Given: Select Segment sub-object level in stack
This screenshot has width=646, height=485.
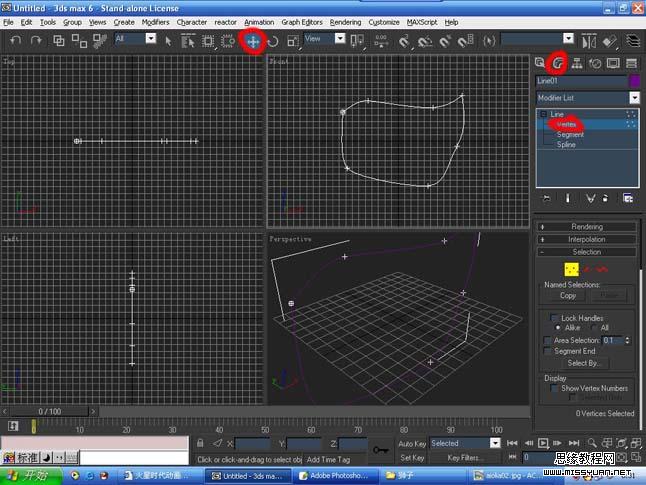Looking at the screenshot, I should point(570,134).
